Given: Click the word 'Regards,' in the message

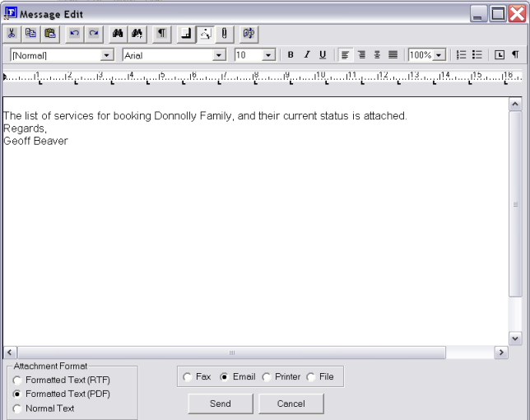Looking at the screenshot, I should pos(25,128).
